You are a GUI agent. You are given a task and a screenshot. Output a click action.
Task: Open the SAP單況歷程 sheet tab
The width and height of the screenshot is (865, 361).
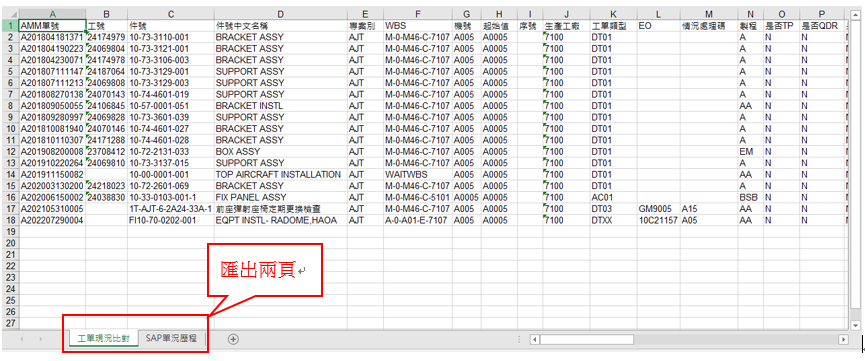point(172,339)
